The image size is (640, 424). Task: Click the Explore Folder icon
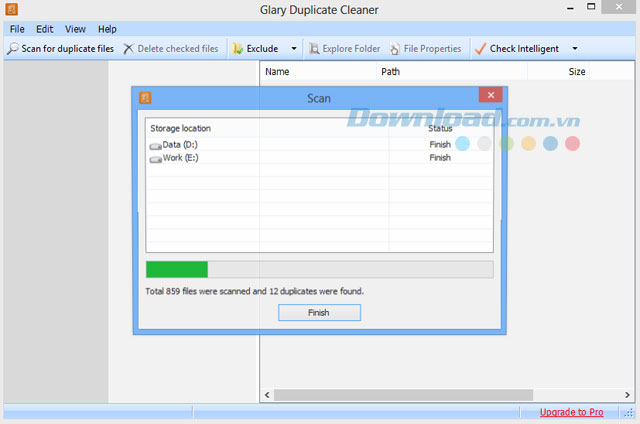pyautogui.click(x=313, y=49)
